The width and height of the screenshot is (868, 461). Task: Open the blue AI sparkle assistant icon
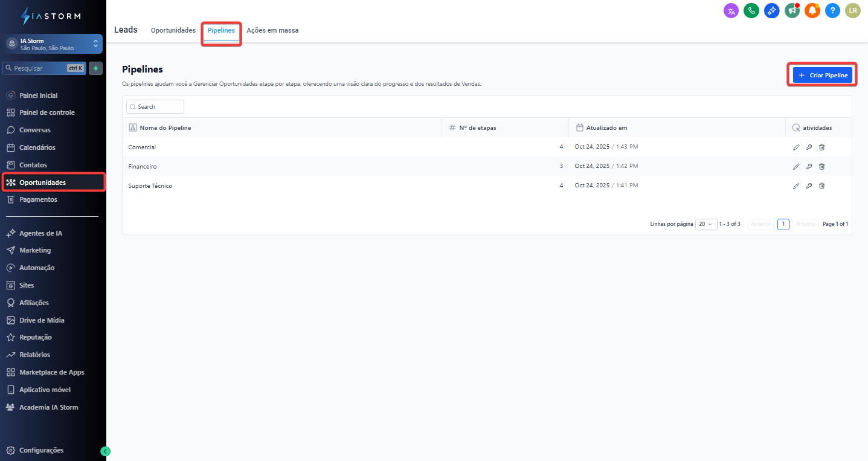point(771,10)
